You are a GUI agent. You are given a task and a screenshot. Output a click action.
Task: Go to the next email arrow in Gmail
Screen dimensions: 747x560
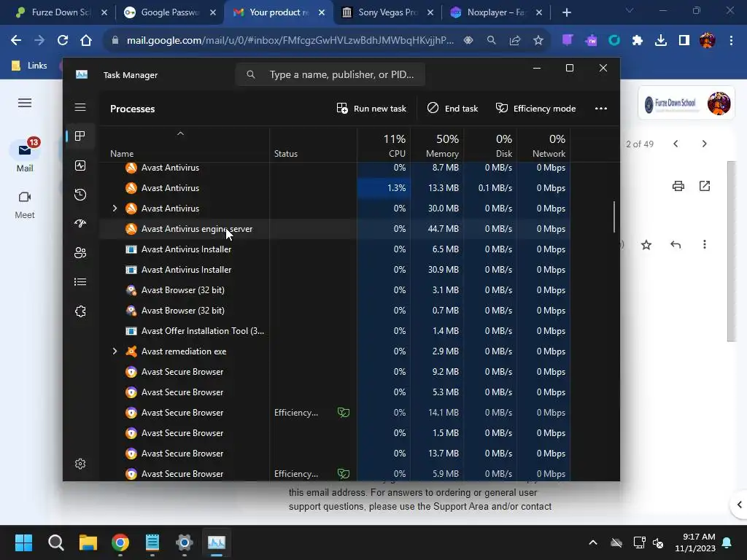tap(704, 144)
